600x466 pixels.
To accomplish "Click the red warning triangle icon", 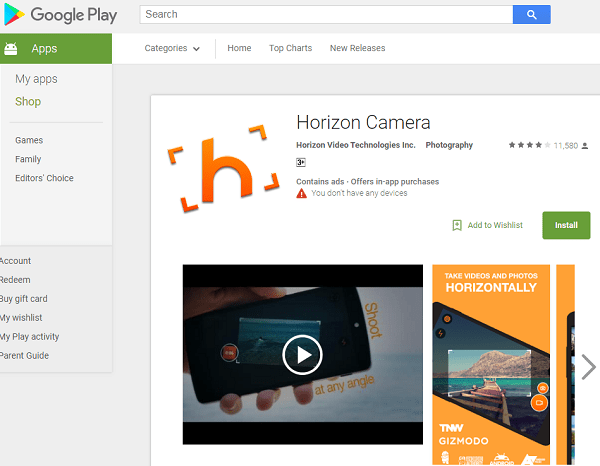I will click(302, 193).
